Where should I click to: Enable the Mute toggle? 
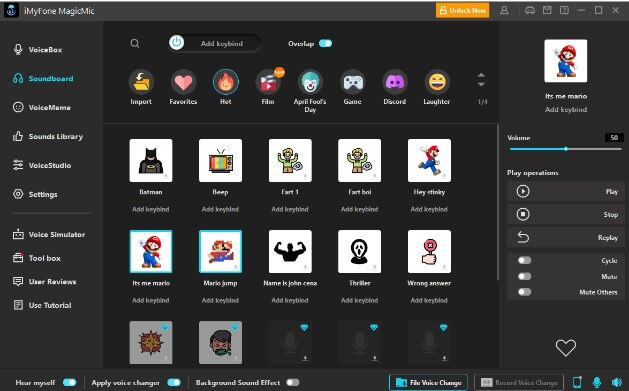524,276
